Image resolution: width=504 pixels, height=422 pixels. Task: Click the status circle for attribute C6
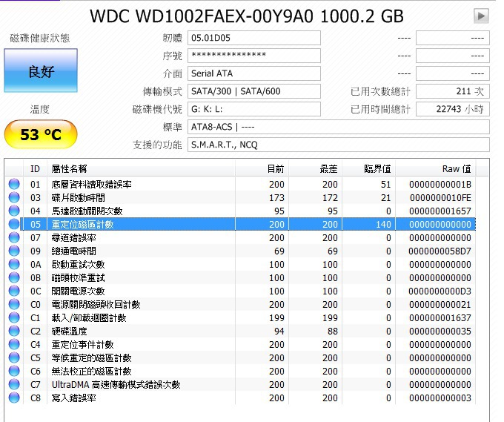[14, 371]
